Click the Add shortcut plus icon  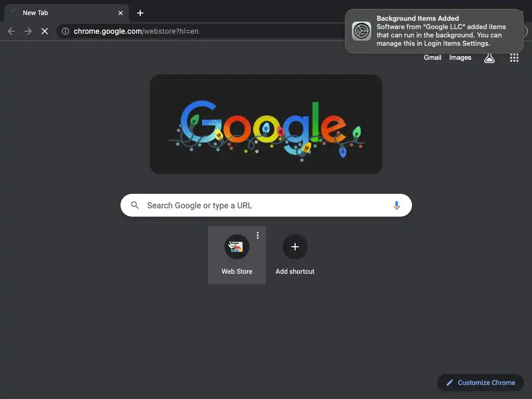[295, 247]
